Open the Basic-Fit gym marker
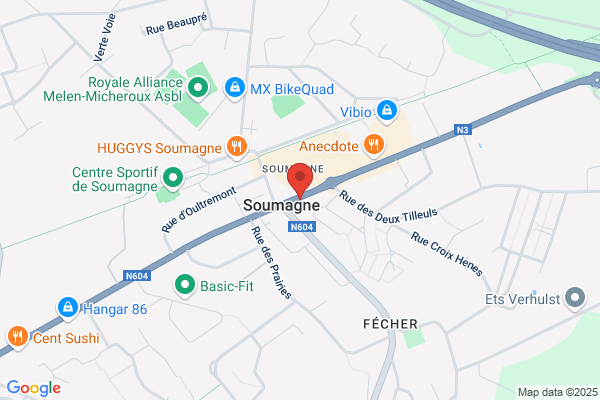Image resolution: width=600 pixels, height=400 pixels. tap(185, 286)
